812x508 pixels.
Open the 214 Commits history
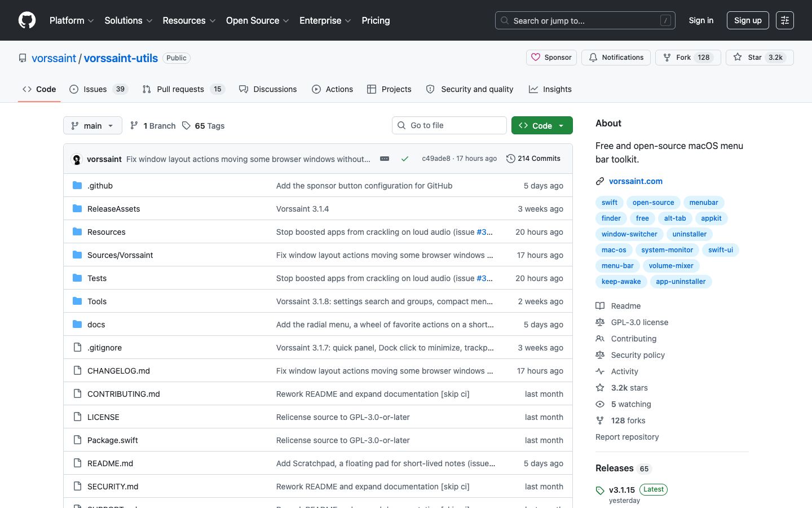pyautogui.click(x=533, y=159)
